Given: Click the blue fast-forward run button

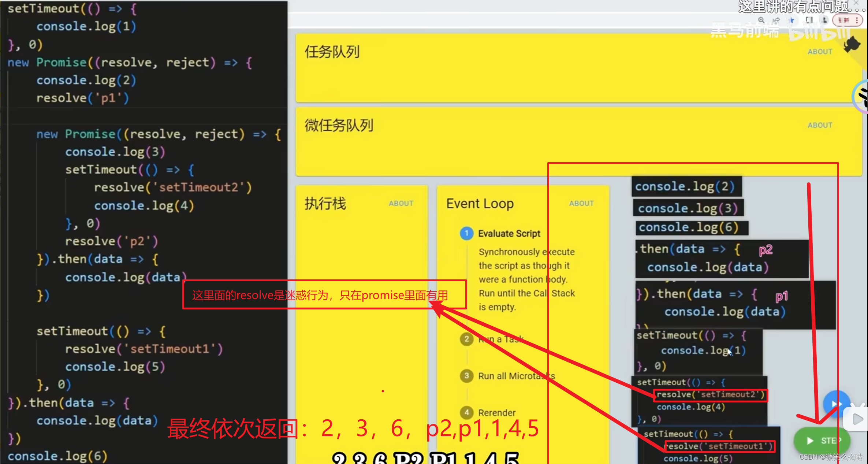Looking at the screenshot, I should (x=836, y=404).
